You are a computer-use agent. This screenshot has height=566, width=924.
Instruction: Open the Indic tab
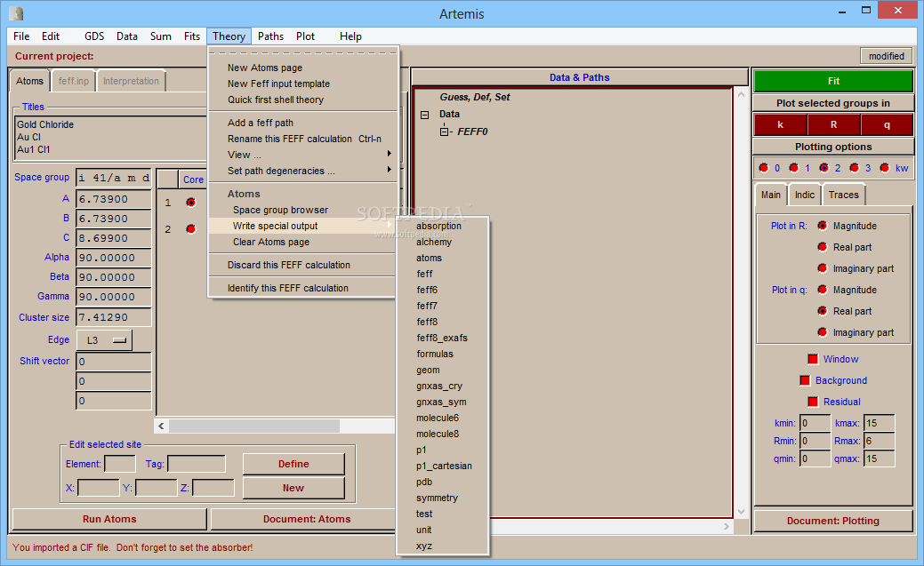click(804, 195)
